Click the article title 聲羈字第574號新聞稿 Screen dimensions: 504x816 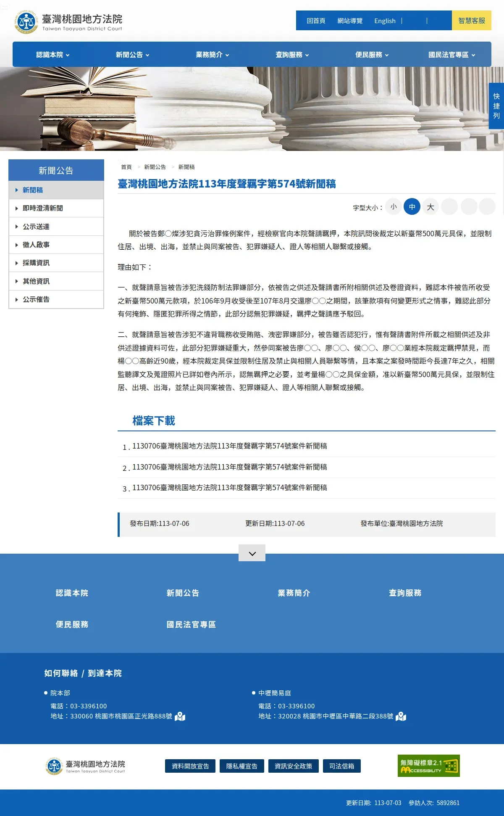point(227,184)
